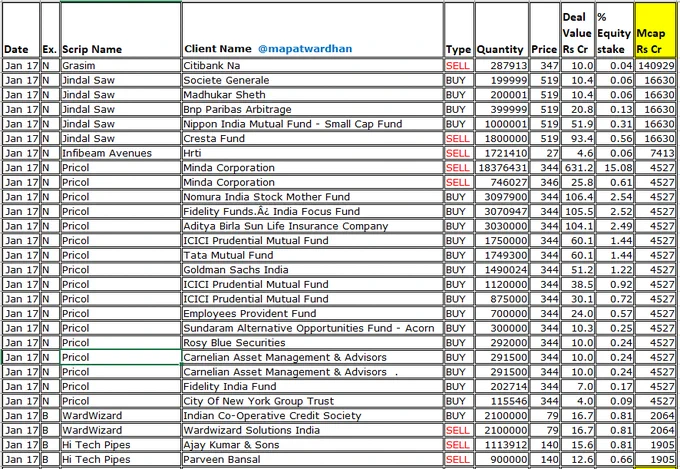Select Parveen Bansal client cell
Image resolution: width=680 pixels, height=469 pixels.
point(313,459)
